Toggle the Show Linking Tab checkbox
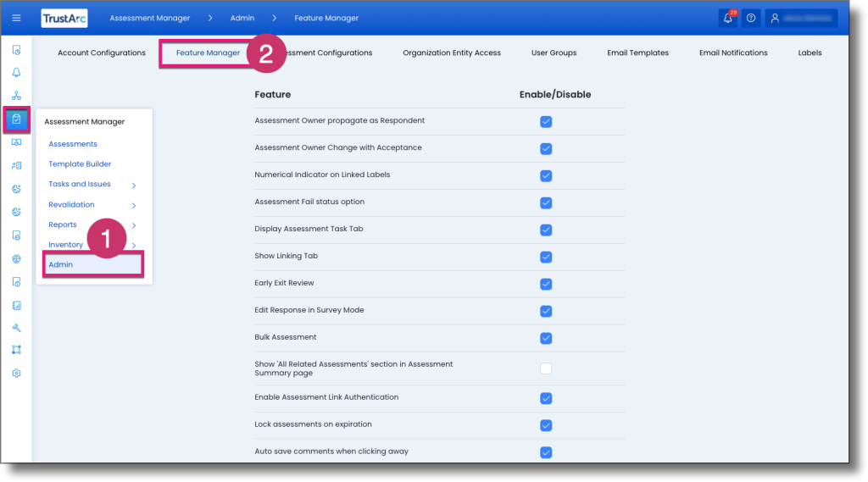Image resolution: width=868 pixels, height=482 pixels. pyautogui.click(x=546, y=257)
